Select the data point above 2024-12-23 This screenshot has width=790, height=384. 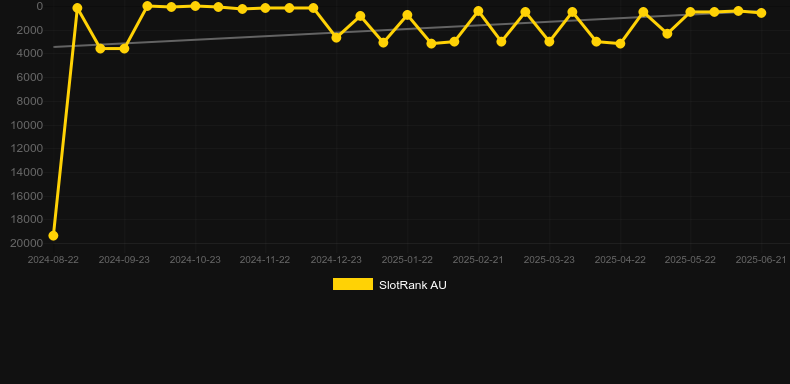coord(336,37)
